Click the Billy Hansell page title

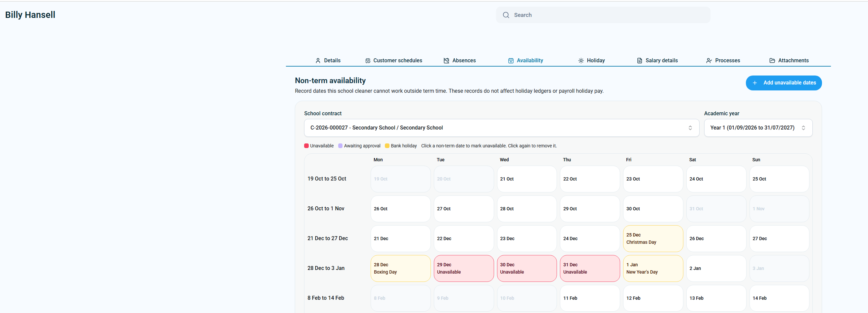tap(30, 15)
